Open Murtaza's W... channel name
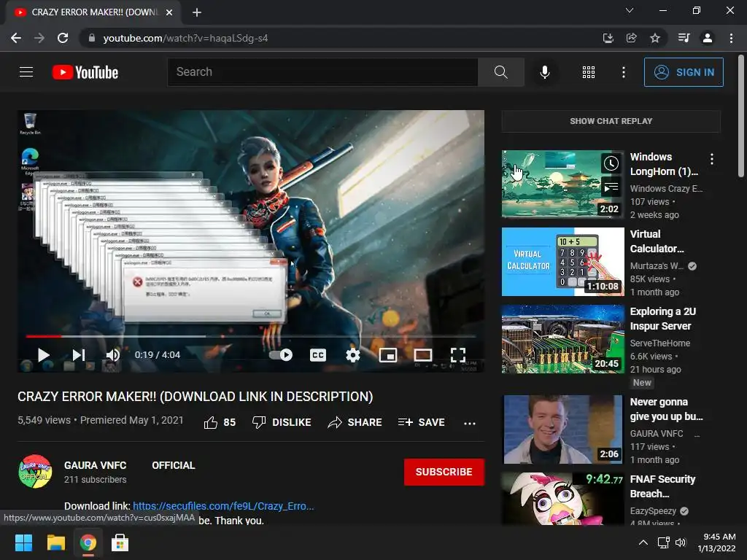The height and width of the screenshot is (560, 747). pos(657,266)
